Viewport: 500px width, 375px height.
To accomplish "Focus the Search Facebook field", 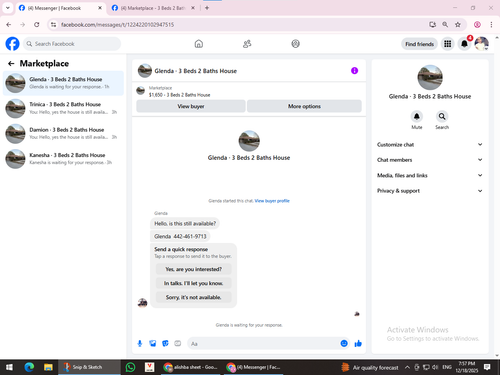I will 72,44.
